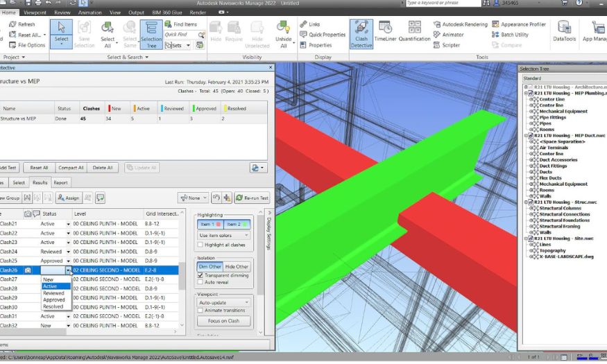
Task: Switch to the Animation ribbon tab
Action: (x=89, y=12)
